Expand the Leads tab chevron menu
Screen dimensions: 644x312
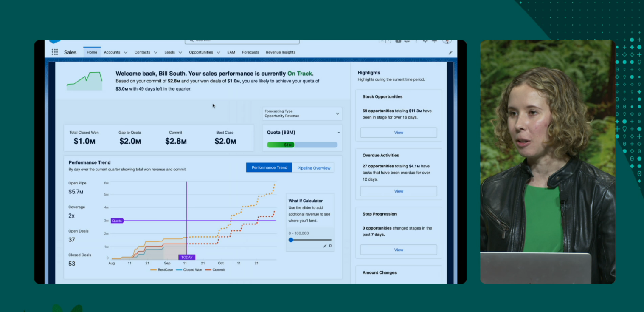[180, 53]
